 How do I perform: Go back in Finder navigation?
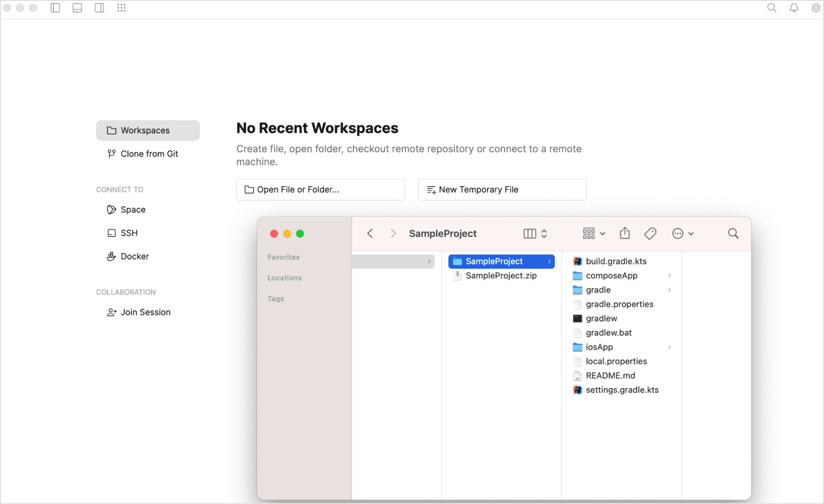[x=370, y=233]
